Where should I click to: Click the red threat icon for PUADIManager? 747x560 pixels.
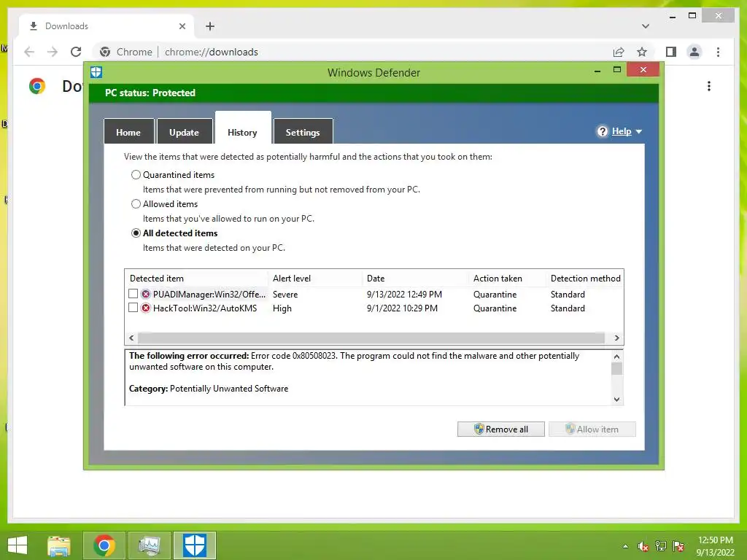[146, 294]
